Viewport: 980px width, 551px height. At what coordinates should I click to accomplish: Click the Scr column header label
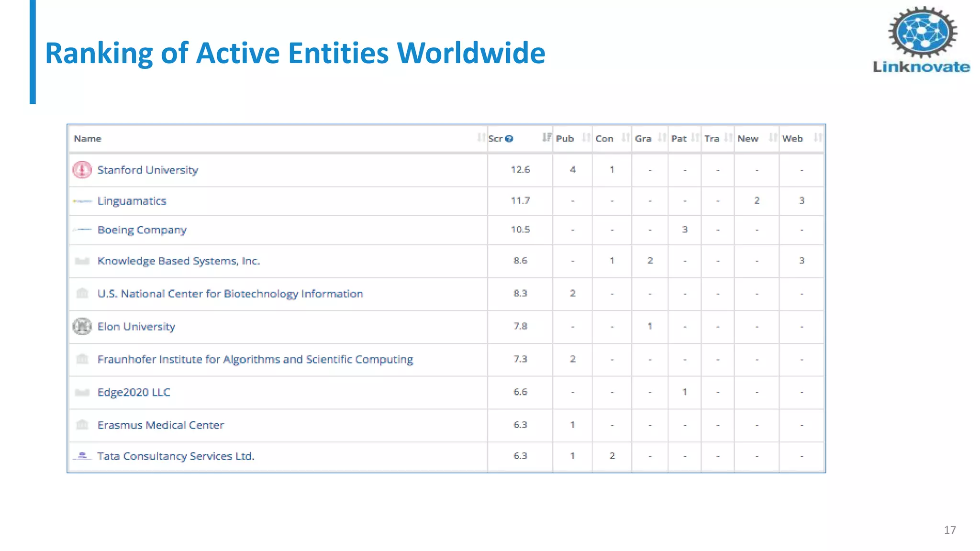(495, 138)
